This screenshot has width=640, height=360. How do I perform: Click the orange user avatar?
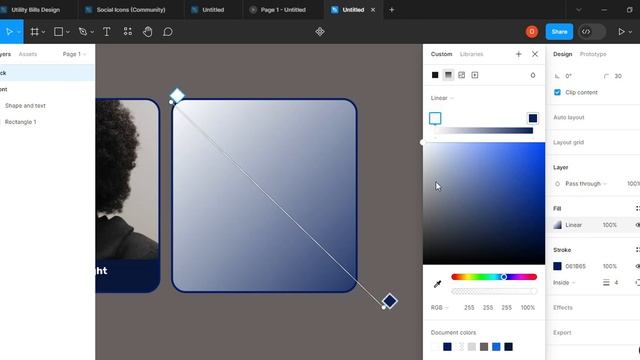pos(531,31)
